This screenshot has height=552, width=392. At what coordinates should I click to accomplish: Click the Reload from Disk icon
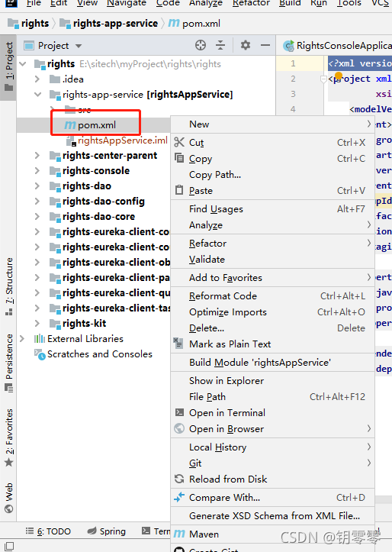tap(179, 479)
